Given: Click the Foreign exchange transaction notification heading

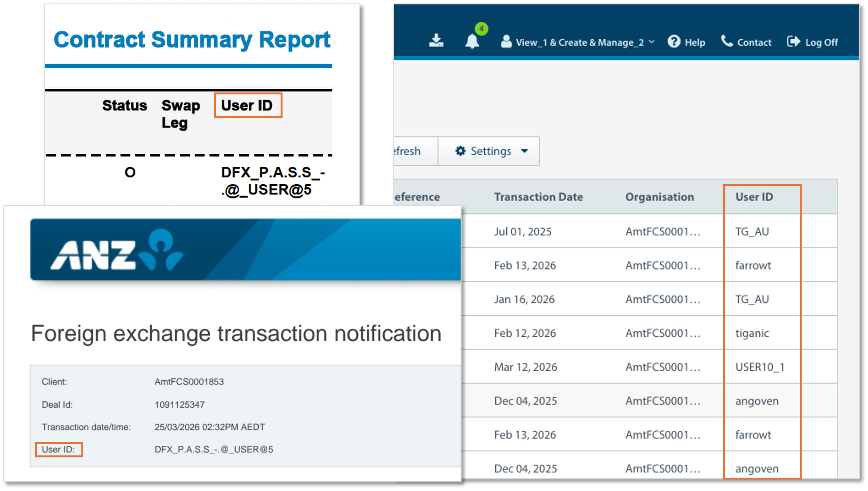Looking at the screenshot, I should pos(236,333).
